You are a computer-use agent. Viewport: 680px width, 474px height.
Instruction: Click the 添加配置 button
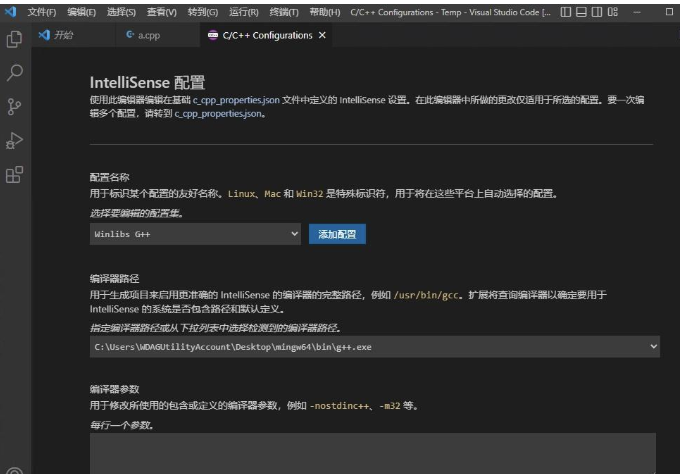point(337,234)
